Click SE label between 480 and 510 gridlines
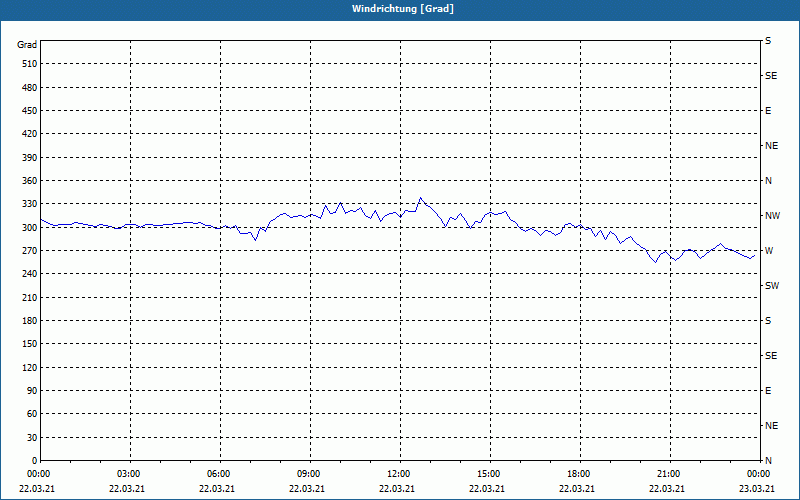The image size is (800, 500). [x=771, y=76]
